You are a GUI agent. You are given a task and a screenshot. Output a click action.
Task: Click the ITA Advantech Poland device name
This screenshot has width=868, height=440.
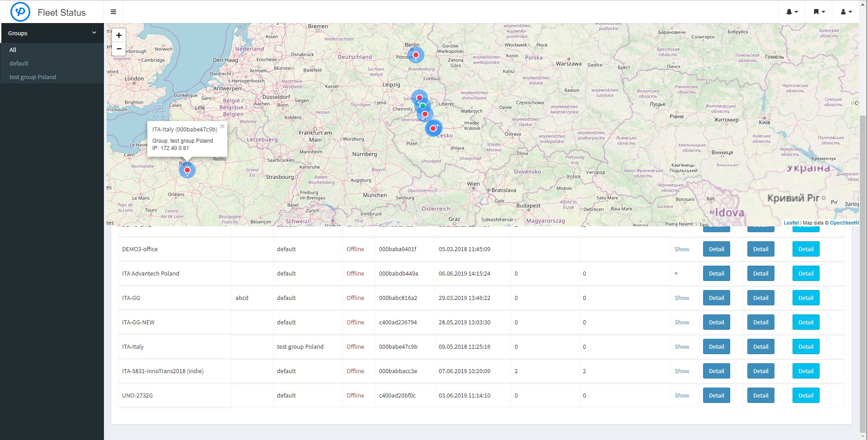pyautogui.click(x=150, y=273)
